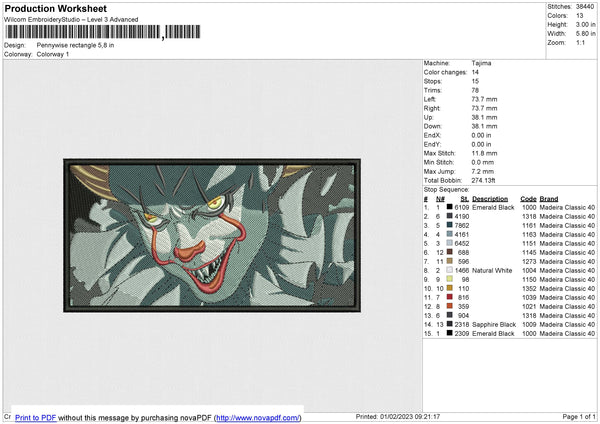Pick the Sapphire Black color swatch
Viewport: 600px width, 424px height.
point(450,324)
